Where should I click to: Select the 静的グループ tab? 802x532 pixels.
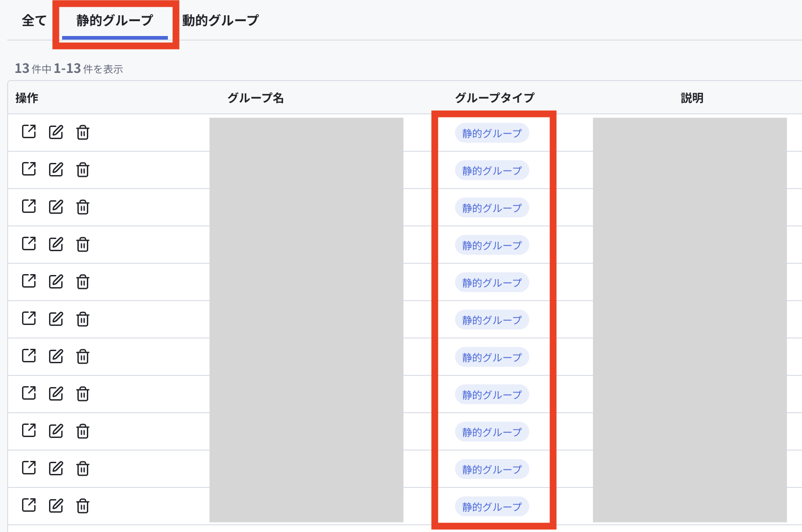tap(115, 20)
